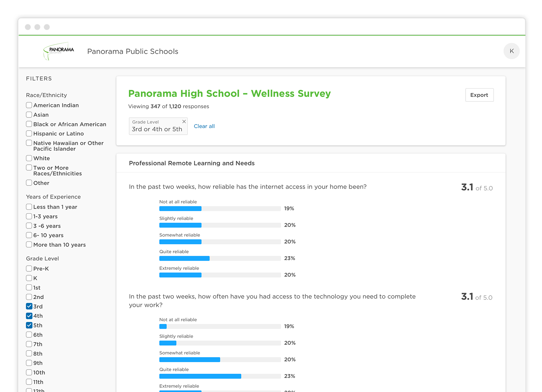
Task: Click Not at all reliable bar, technology question
Action: pyautogui.click(x=220, y=327)
